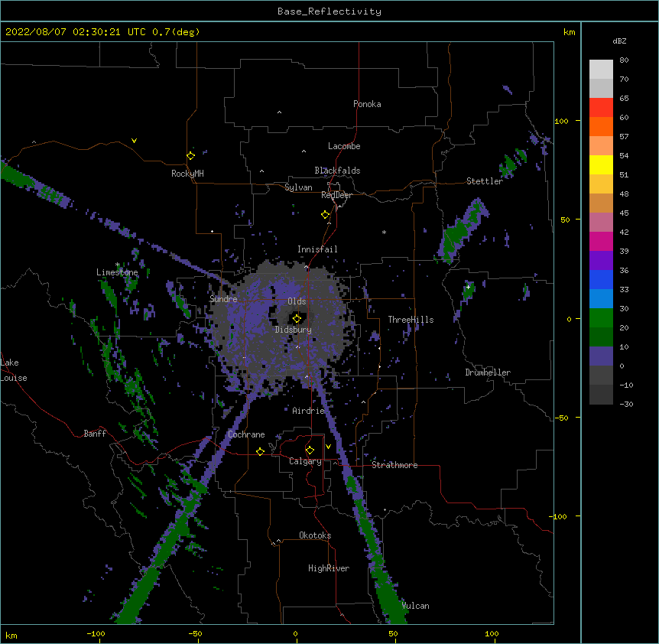Pick the magenta 42 dBZ legend swatch

coord(601,241)
